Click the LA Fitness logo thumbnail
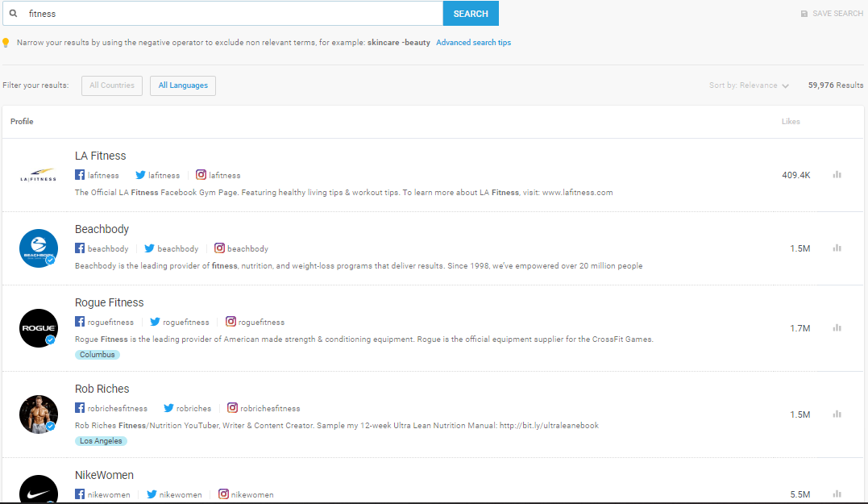Screen dimensions: 868x504 click(x=38, y=175)
